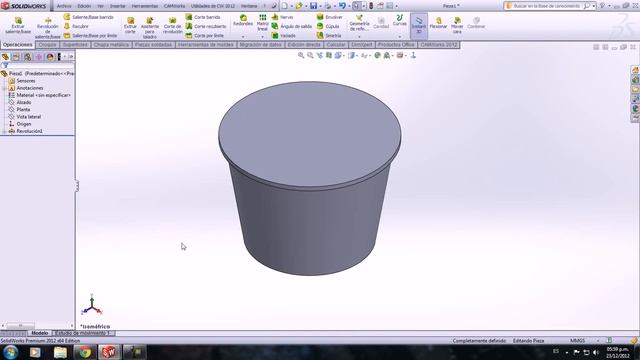The height and width of the screenshot is (360, 640).
Task: Click the zoom to fit view icon
Action: click(301, 55)
